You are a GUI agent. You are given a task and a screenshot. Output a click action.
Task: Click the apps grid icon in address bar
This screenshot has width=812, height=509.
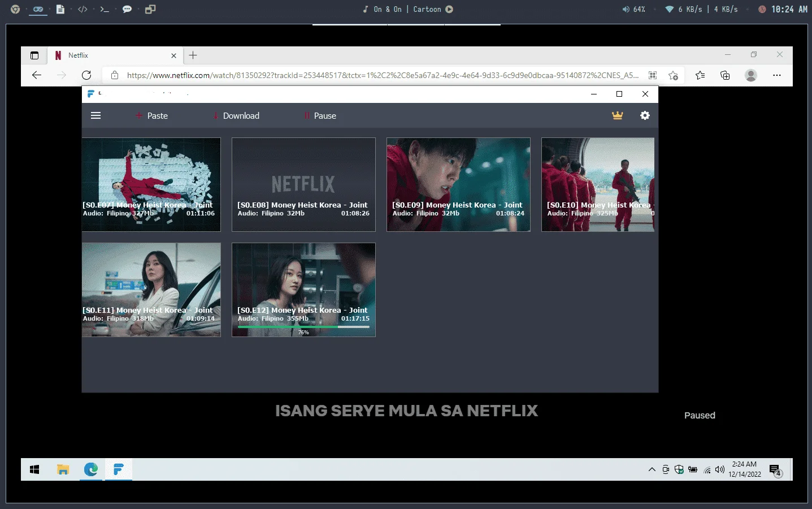pos(653,75)
